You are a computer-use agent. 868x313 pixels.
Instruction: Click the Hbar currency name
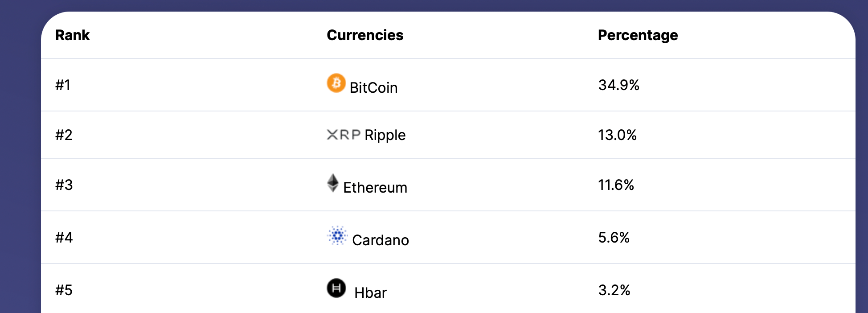(x=370, y=293)
